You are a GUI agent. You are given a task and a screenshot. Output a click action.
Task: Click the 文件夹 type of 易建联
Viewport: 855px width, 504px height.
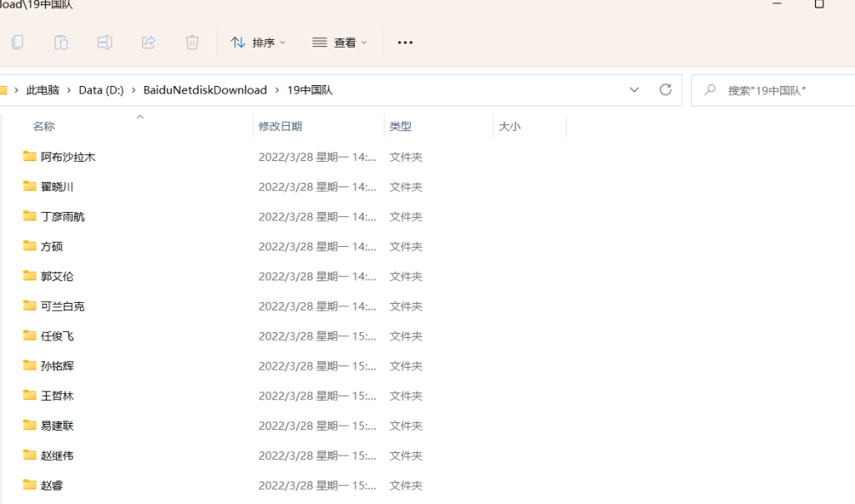(406, 426)
